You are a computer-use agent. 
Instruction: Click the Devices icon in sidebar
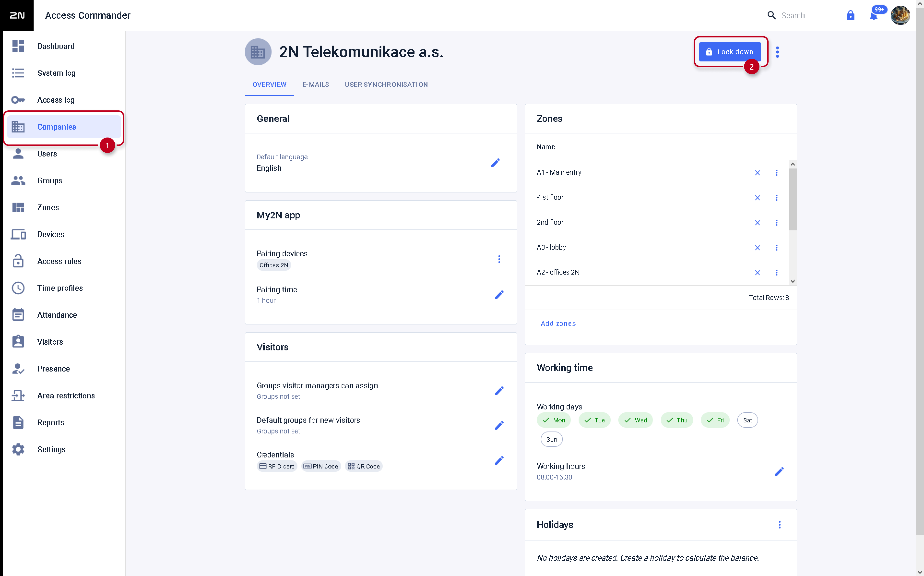pos(18,234)
